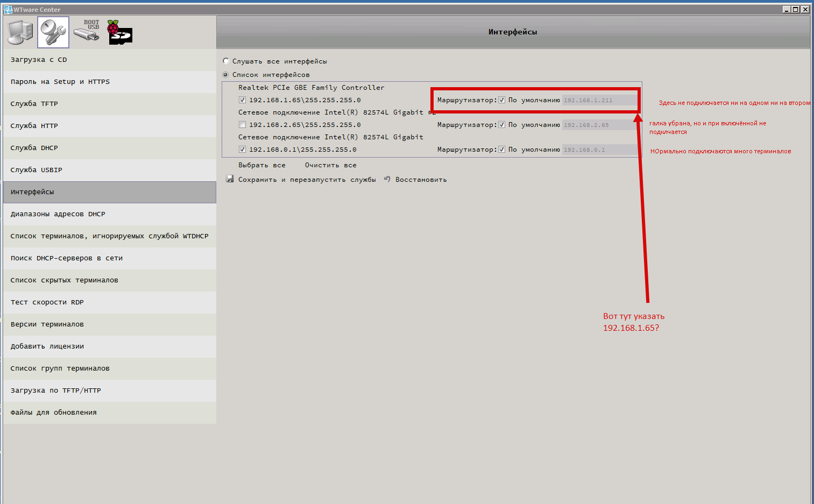Image resolution: width=814 pixels, height=504 pixels.
Task: Maximize the WTware Center window
Action: coord(796,9)
